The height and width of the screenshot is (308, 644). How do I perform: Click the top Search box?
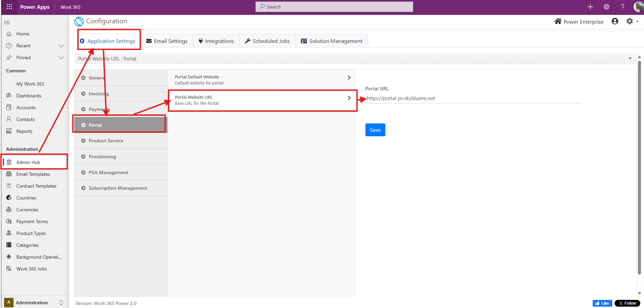(x=334, y=7)
